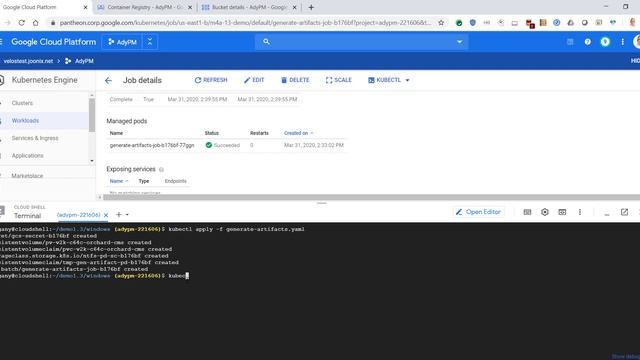Image resolution: width=640 pixels, height=360 pixels.
Task: Click velostest.joonix.net breadcrumb
Action: (x=28, y=61)
